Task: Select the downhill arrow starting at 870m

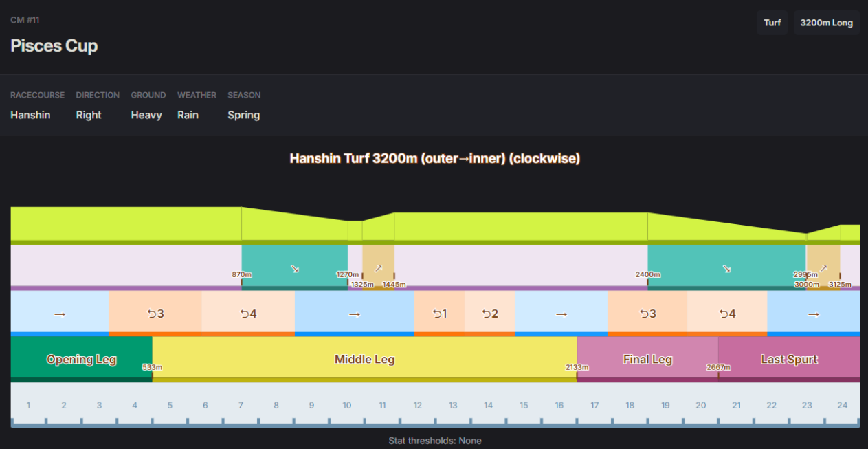Action: [x=295, y=268]
